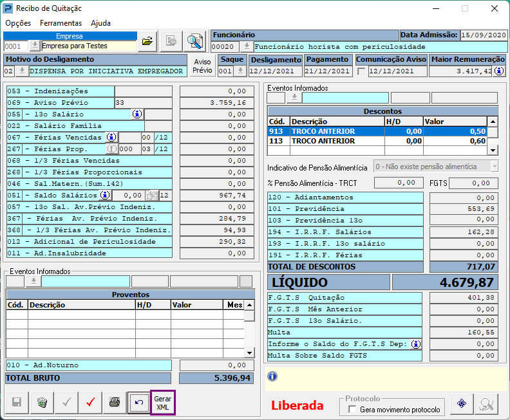Toggle the Comunicação Aviso checkbox
This screenshot has height=420, width=510.
361,71
